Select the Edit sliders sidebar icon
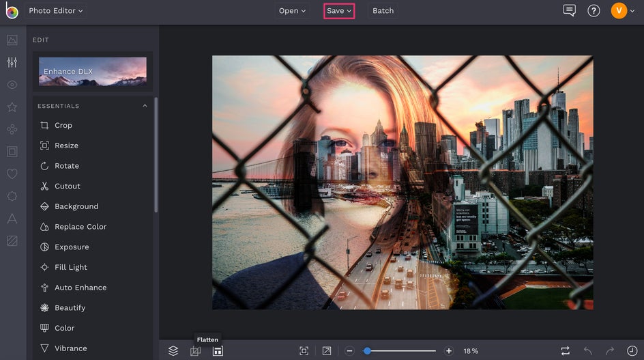This screenshot has width=644, height=360. [x=12, y=62]
